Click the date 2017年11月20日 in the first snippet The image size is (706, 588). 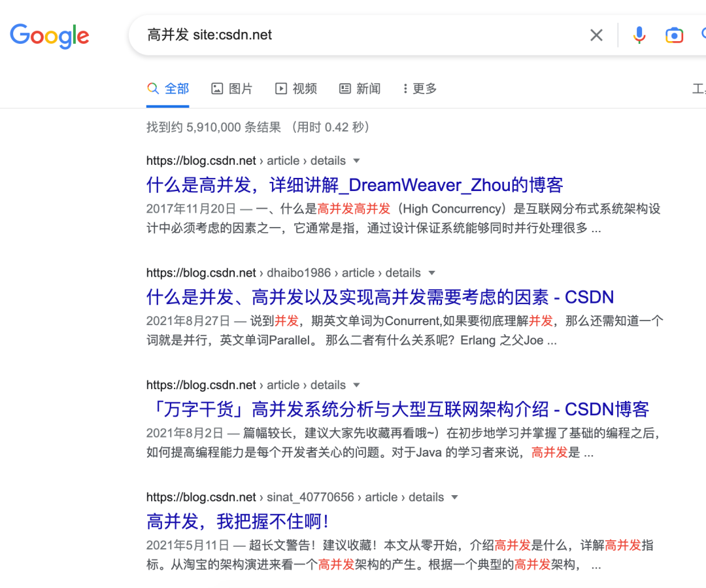click(x=191, y=209)
